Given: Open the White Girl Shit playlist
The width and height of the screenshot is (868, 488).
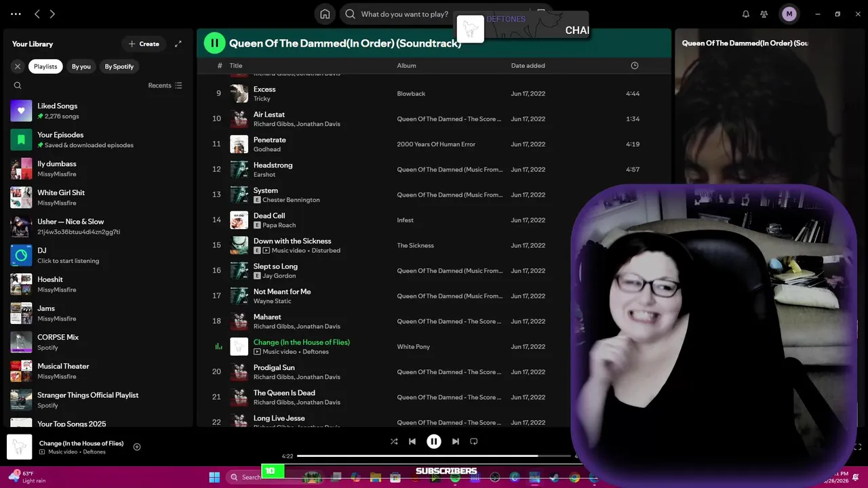Looking at the screenshot, I should tap(99, 197).
